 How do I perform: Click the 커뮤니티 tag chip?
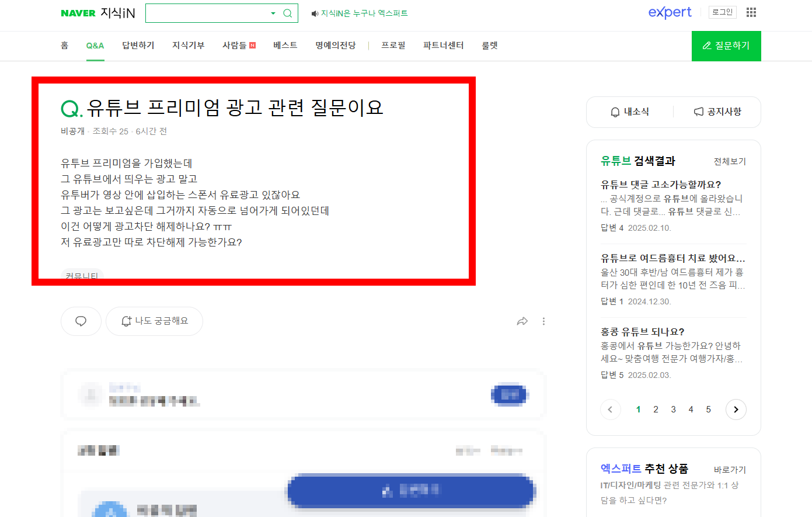click(82, 275)
